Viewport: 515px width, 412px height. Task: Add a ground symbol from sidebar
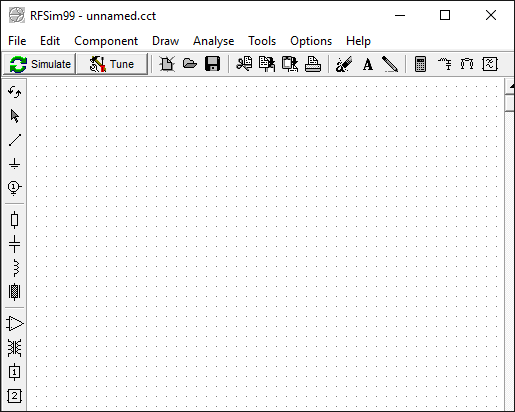[x=14, y=164]
